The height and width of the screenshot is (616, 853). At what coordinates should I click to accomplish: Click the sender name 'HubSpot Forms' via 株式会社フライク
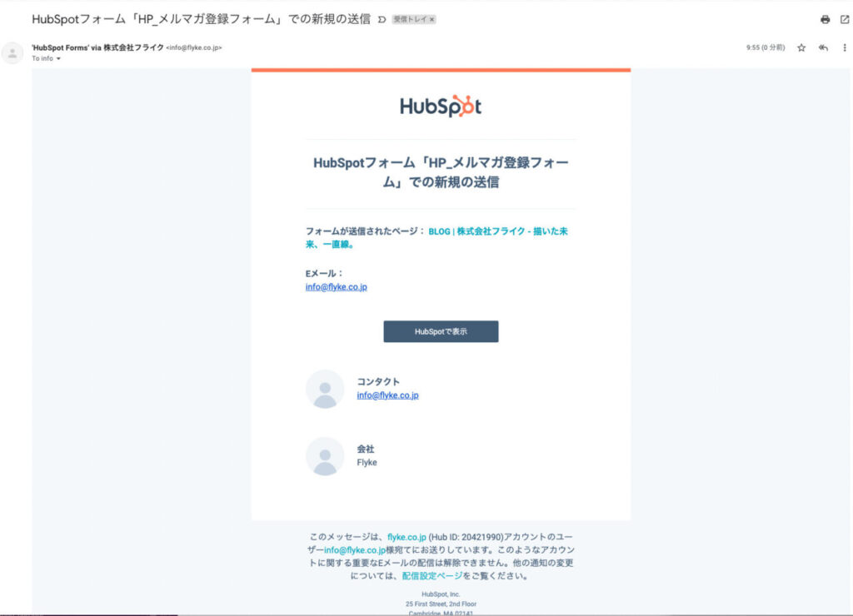[98, 47]
